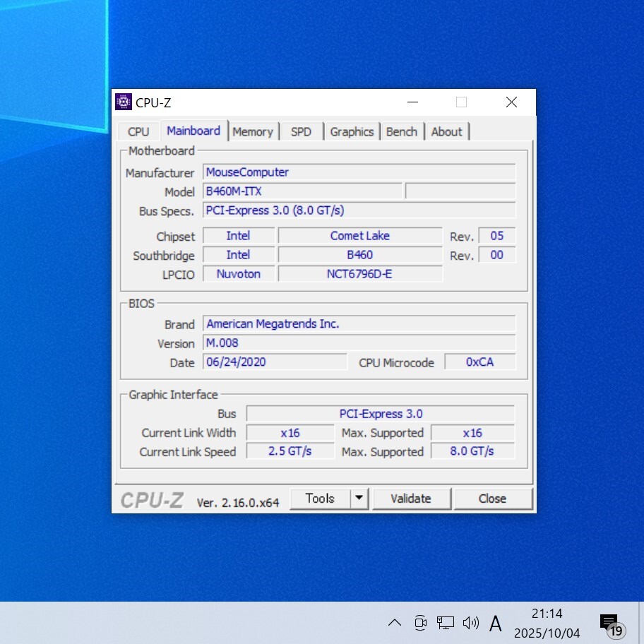
Task: Open the SPD tab
Action: (301, 132)
